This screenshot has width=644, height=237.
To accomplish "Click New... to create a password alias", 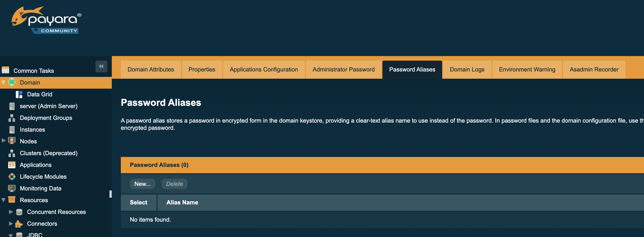I will coord(143,184).
